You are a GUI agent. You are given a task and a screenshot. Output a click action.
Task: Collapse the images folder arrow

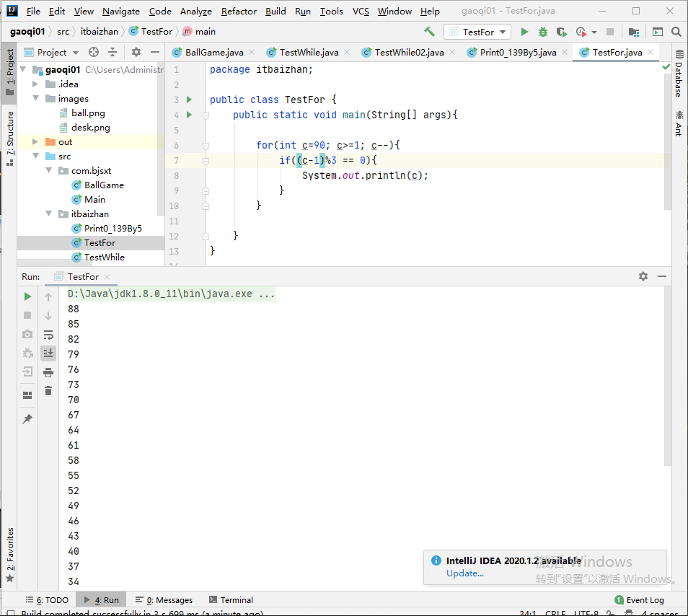pyautogui.click(x=35, y=98)
